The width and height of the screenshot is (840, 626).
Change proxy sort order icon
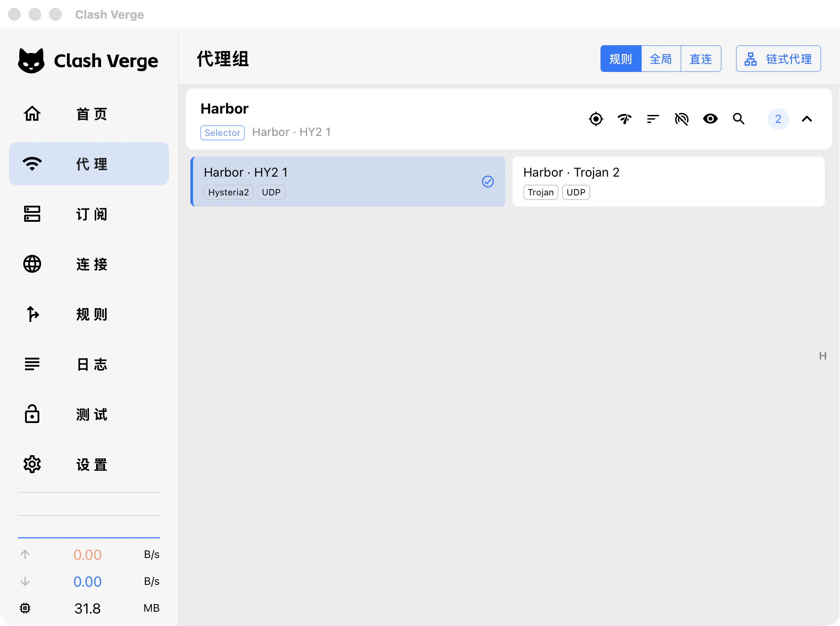(653, 119)
